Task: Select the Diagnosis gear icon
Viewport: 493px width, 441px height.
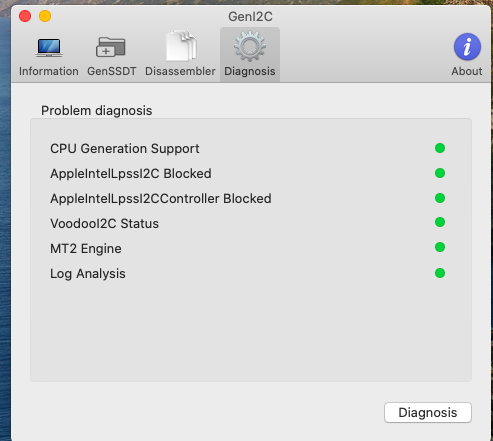Action: point(250,46)
